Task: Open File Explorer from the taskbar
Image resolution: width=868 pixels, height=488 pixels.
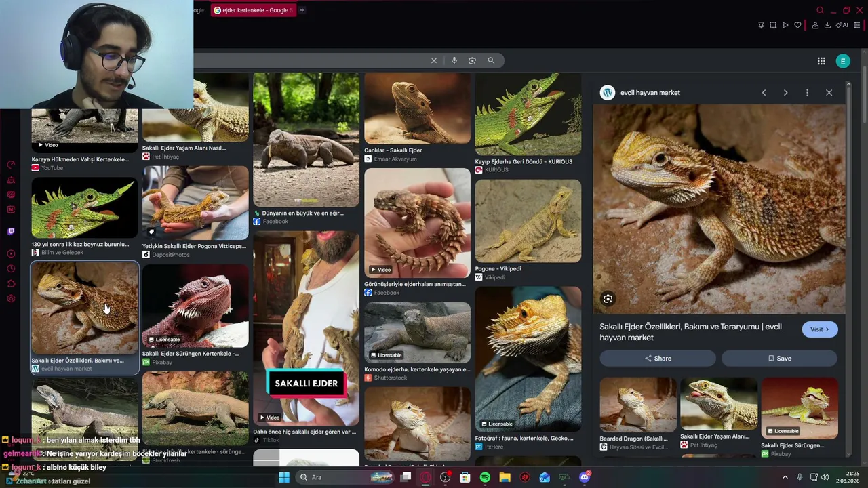Action: tap(505, 477)
